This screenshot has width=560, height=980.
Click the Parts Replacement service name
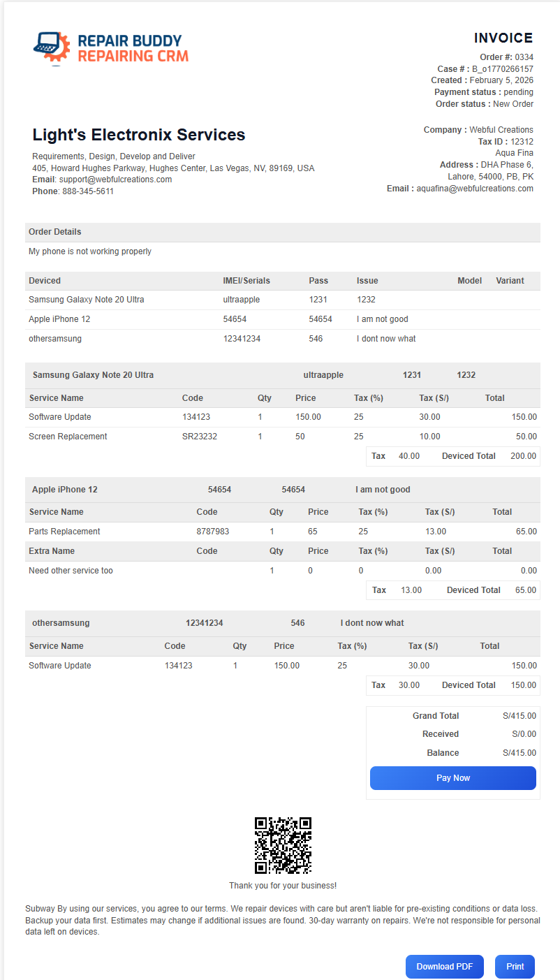tap(64, 532)
